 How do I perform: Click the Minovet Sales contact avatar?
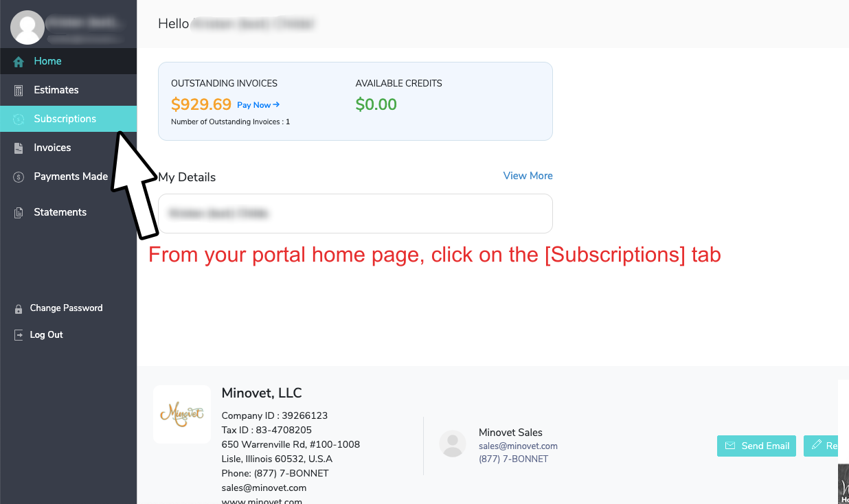(x=453, y=444)
